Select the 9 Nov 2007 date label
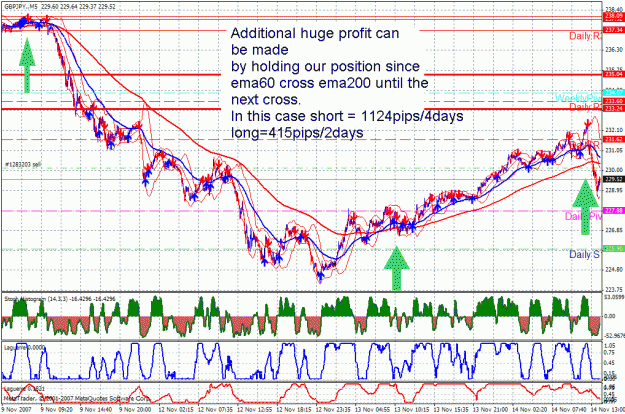This screenshot has width=625, height=414. [16, 410]
